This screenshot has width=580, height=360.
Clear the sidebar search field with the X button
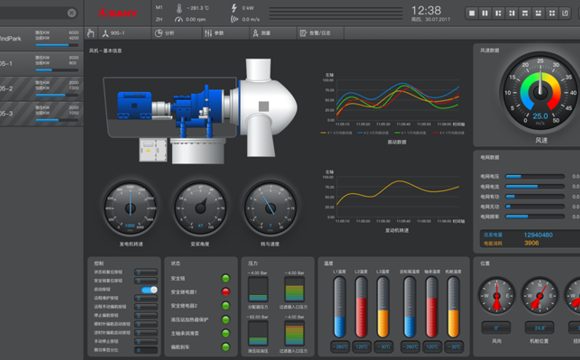72,13
